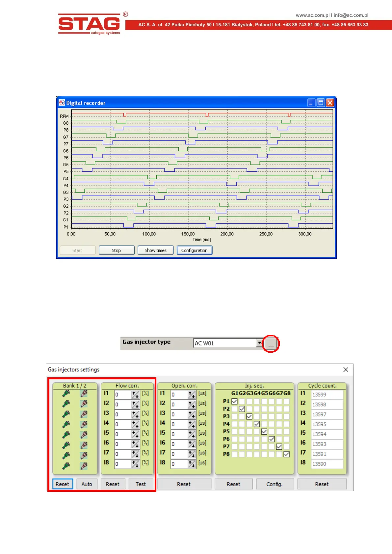Click the I5 Open. corr. spinner arrows

[x=192, y=434]
